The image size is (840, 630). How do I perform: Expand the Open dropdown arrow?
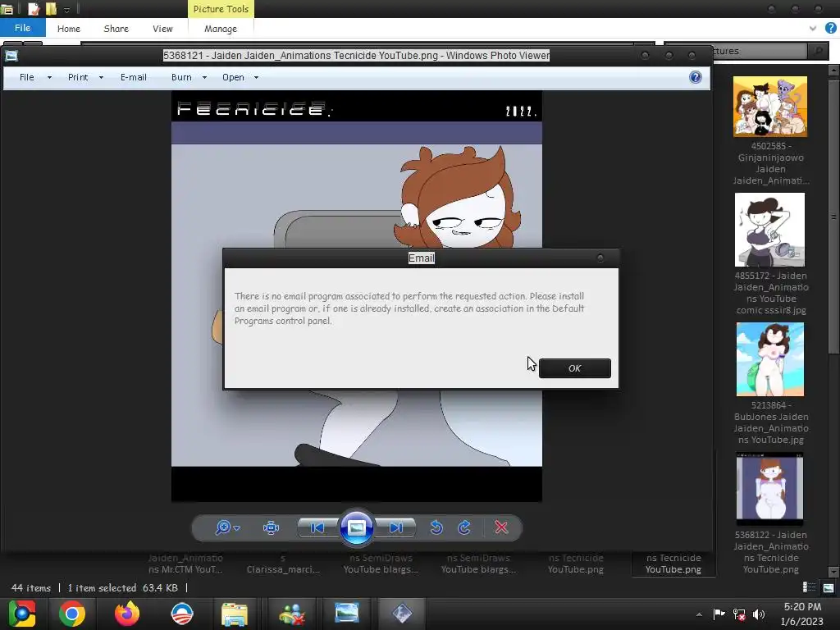coord(256,78)
